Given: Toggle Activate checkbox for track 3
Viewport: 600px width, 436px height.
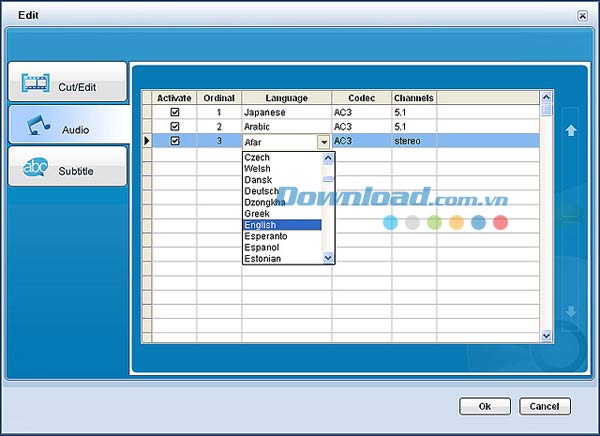Looking at the screenshot, I should pos(175,140).
